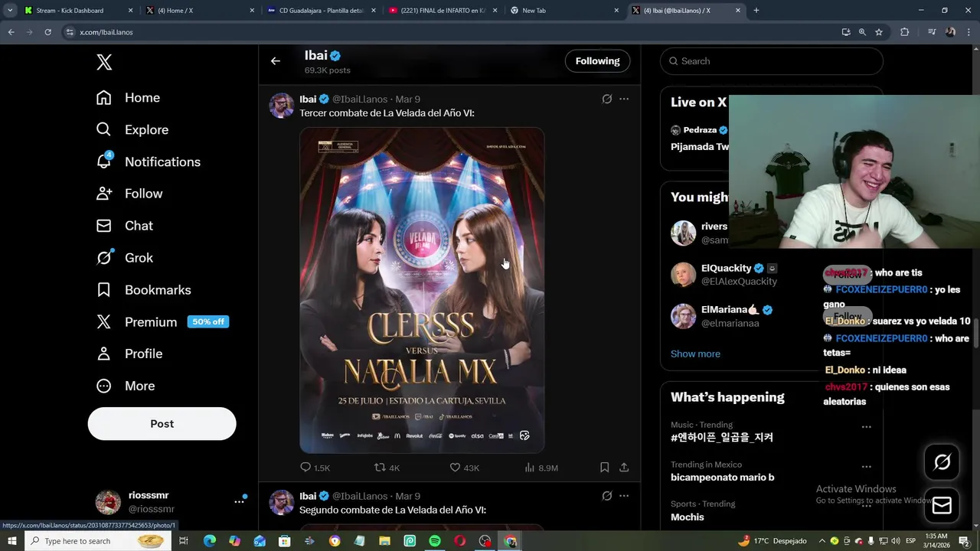980x551 pixels.
Task: Open Explore in the X sidebar
Action: coord(132,130)
